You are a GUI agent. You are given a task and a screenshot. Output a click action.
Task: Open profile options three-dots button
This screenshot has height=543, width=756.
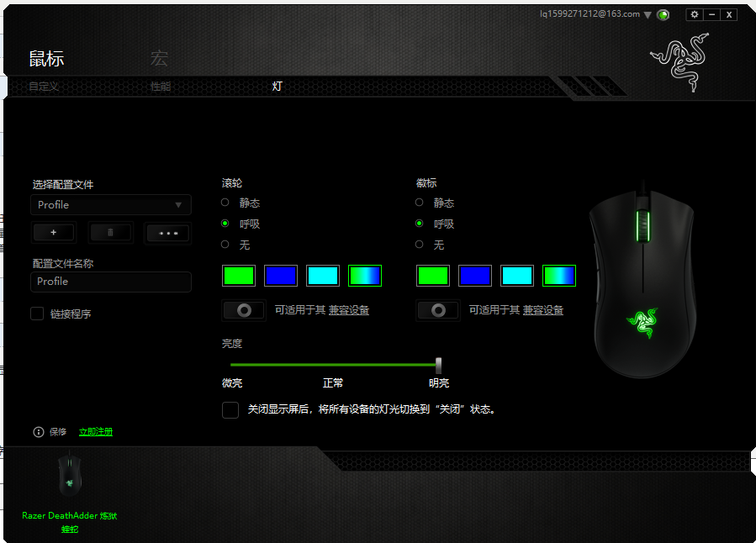(x=168, y=233)
